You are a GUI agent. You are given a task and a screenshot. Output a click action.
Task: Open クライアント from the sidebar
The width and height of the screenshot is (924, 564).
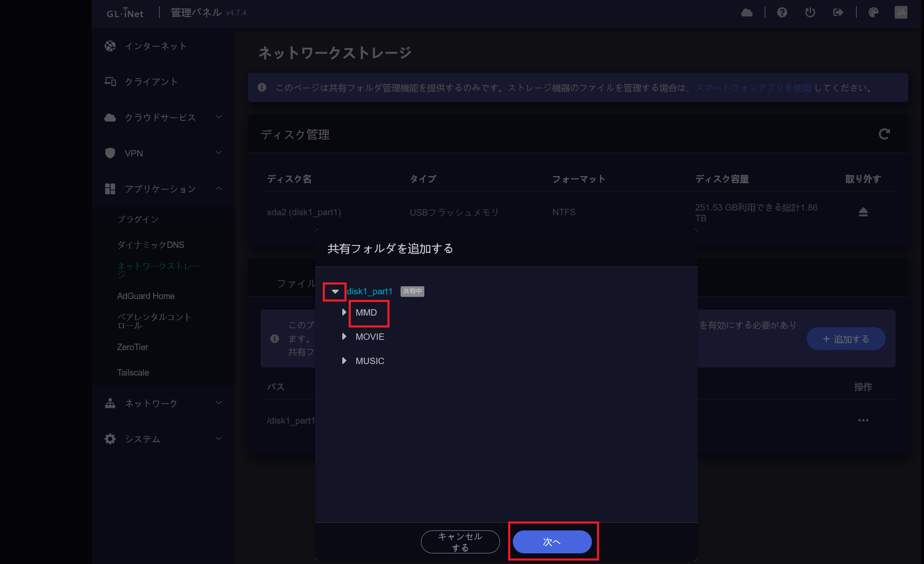tap(151, 81)
